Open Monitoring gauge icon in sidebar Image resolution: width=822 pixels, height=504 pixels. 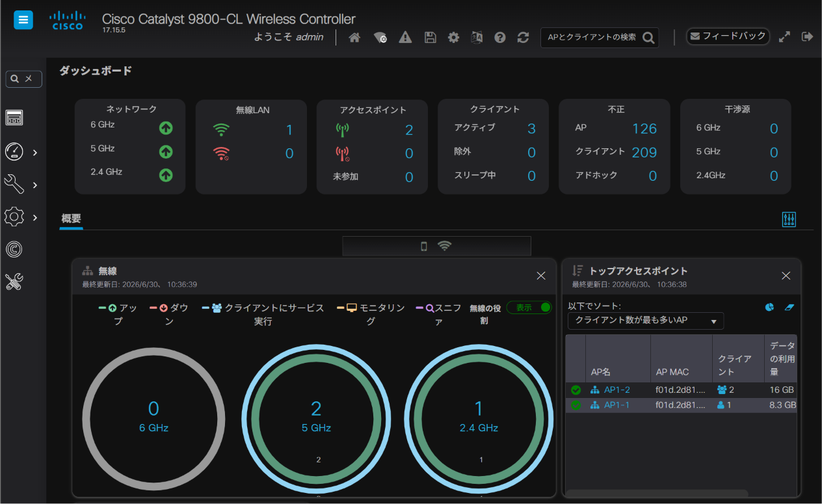click(14, 152)
